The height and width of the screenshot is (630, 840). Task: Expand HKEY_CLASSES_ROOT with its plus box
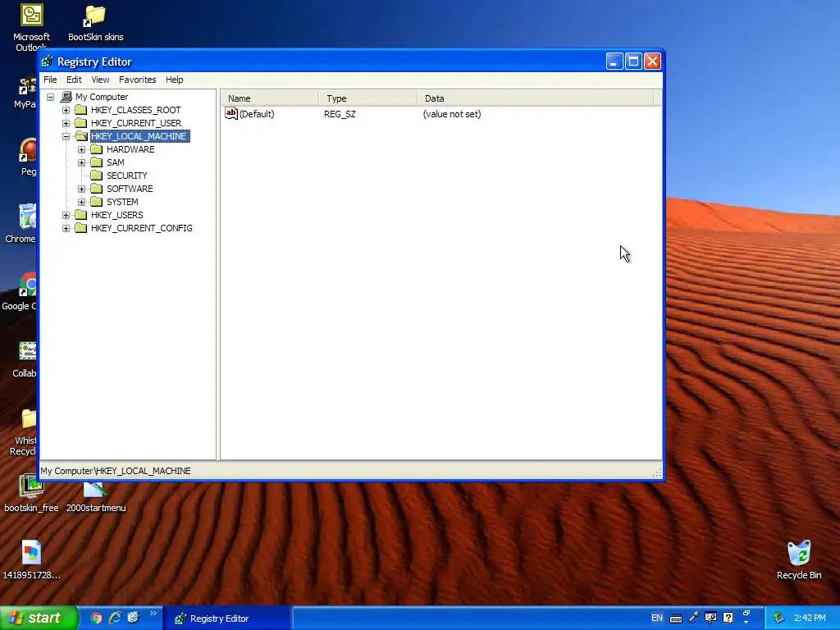tap(66, 111)
